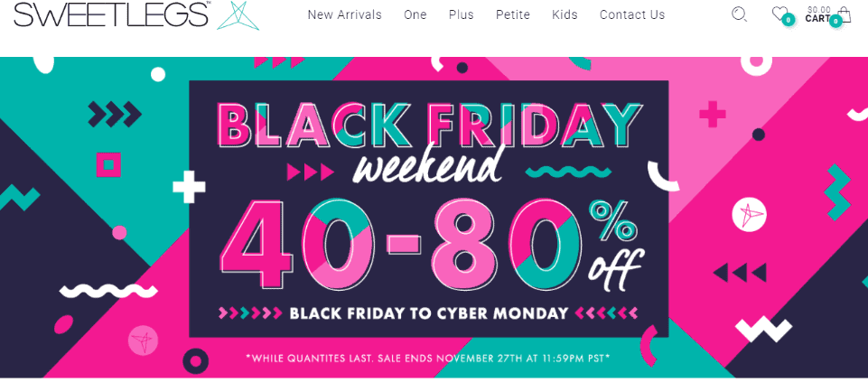
Task: Click the Black Friday weekend banner headline
Action: (x=428, y=142)
